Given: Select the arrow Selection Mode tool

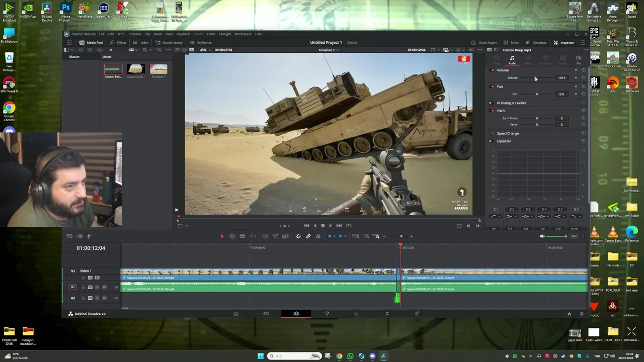Looking at the screenshot, I should point(222,236).
